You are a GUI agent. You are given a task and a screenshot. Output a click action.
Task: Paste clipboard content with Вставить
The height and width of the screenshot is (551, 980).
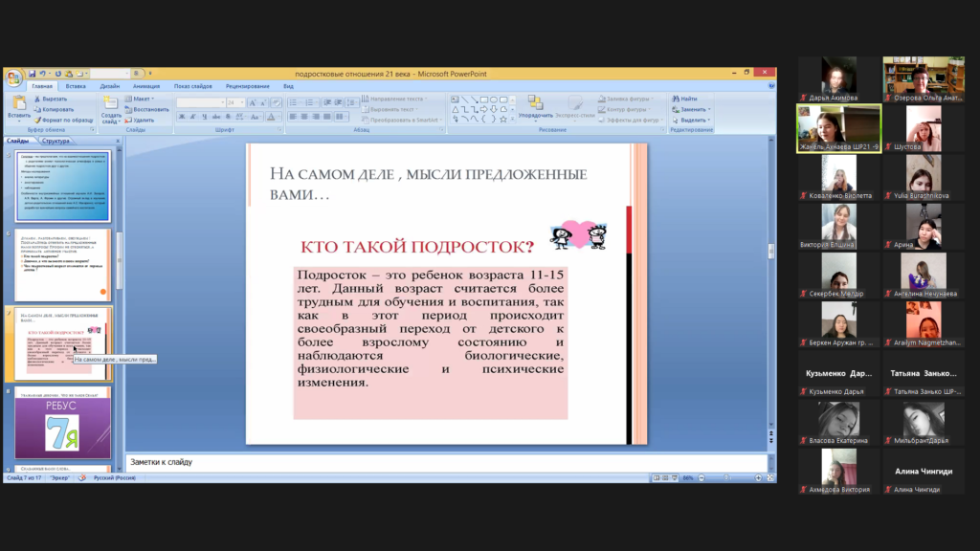point(19,107)
